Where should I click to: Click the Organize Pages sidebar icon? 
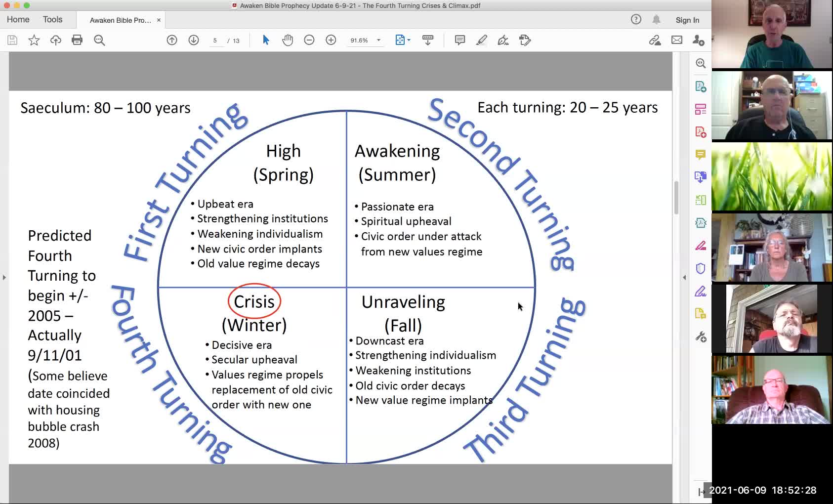pyautogui.click(x=701, y=109)
